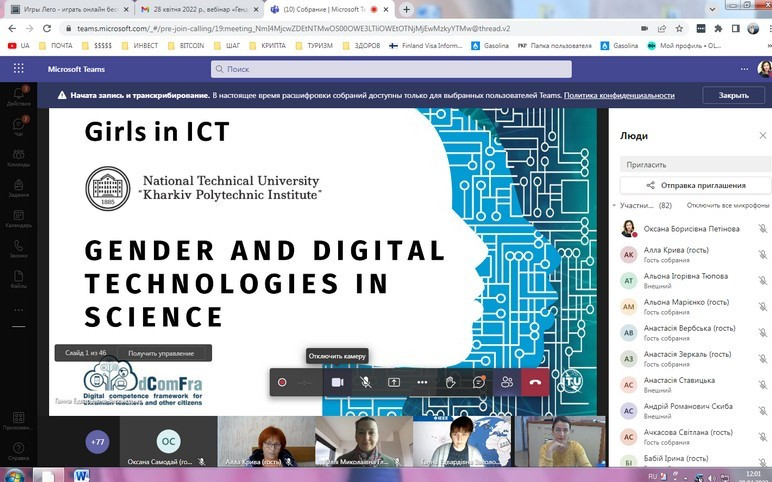Open the Apps (Приложения) sidebar icon

(x=18, y=421)
